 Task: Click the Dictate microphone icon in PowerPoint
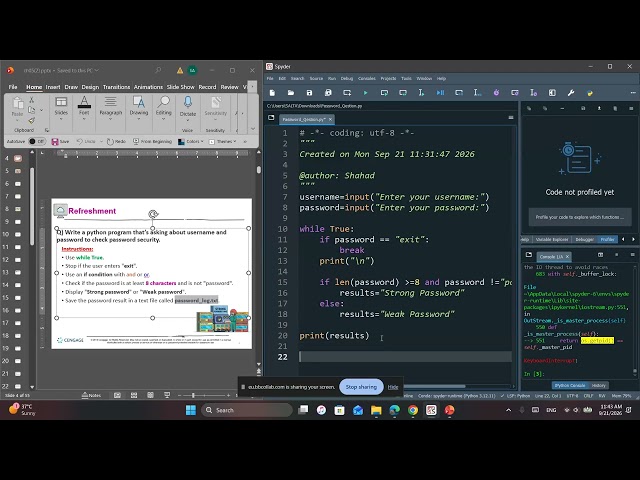188,102
